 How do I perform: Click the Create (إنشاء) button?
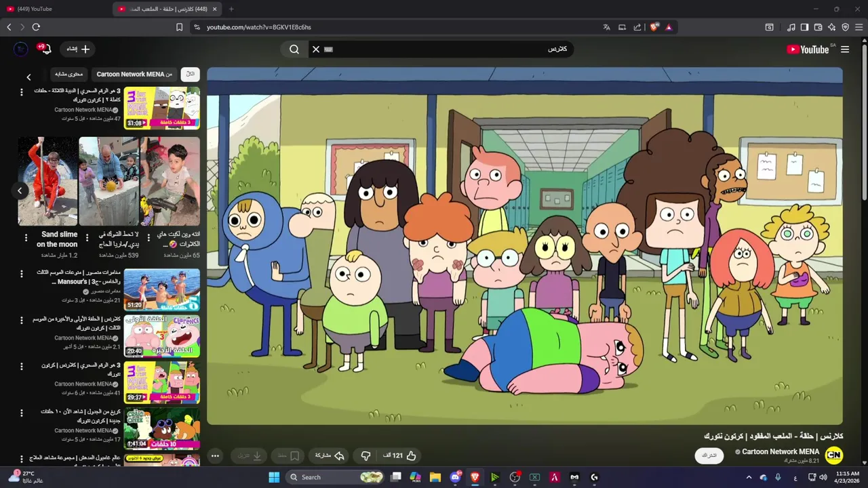[77, 49]
